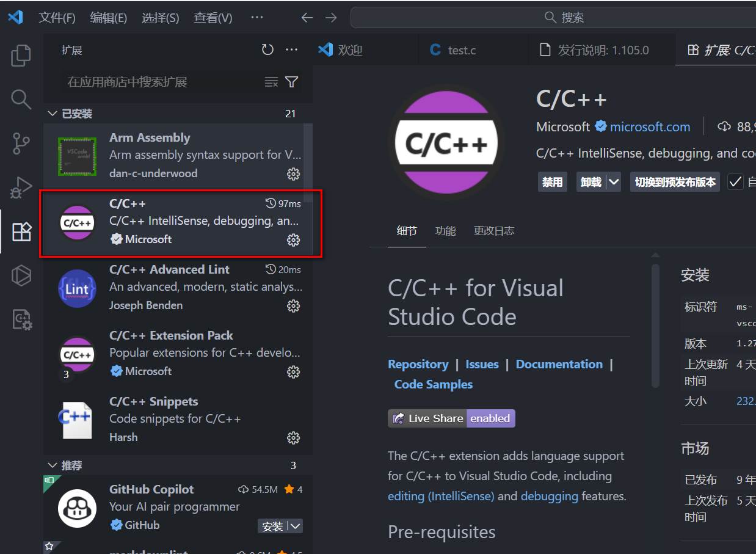Click the C/C++ Advanced Lint icon
This screenshot has width=756, height=554.
77,288
